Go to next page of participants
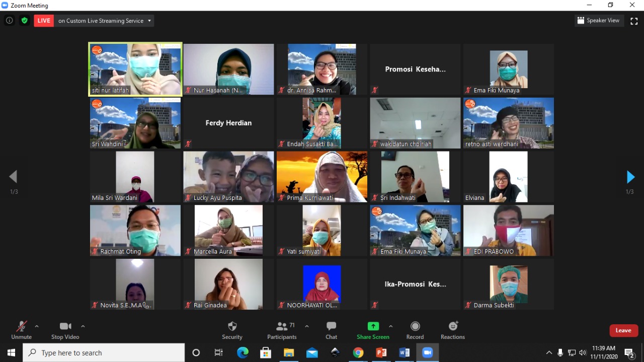 [x=630, y=177]
